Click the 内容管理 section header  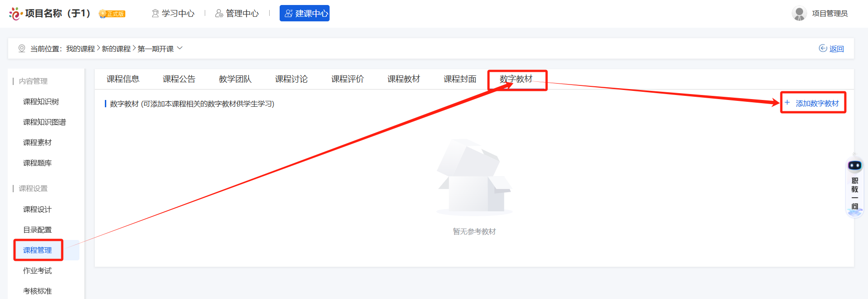(x=33, y=81)
